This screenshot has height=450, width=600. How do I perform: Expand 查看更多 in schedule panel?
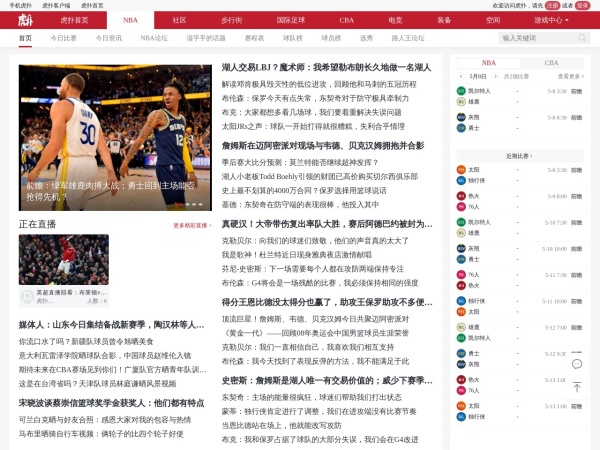[570, 76]
